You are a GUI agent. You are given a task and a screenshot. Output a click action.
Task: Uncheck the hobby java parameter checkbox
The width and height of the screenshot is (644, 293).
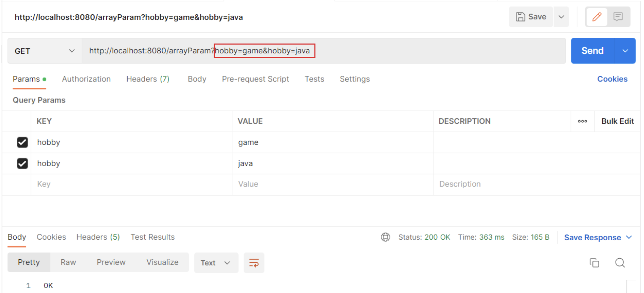pos(22,164)
